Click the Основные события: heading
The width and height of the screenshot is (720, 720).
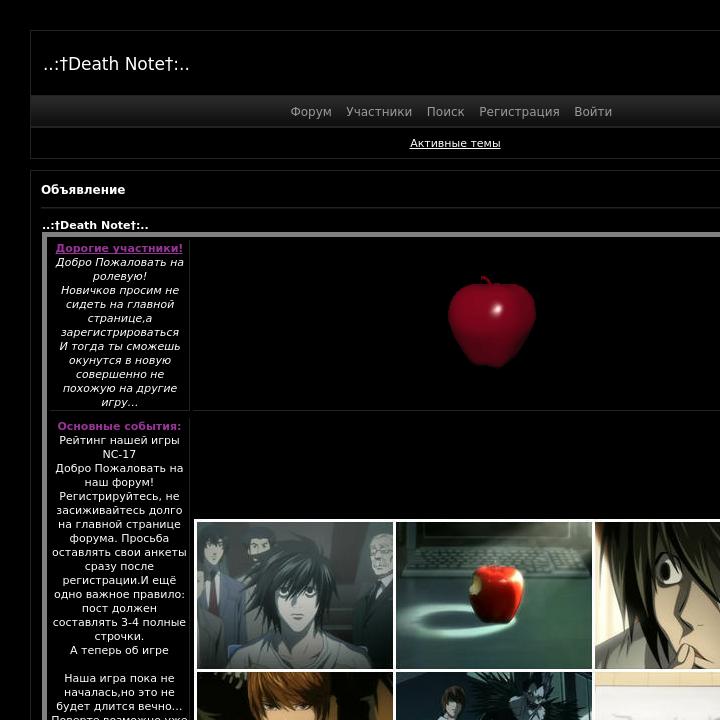pyautogui.click(x=119, y=426)
